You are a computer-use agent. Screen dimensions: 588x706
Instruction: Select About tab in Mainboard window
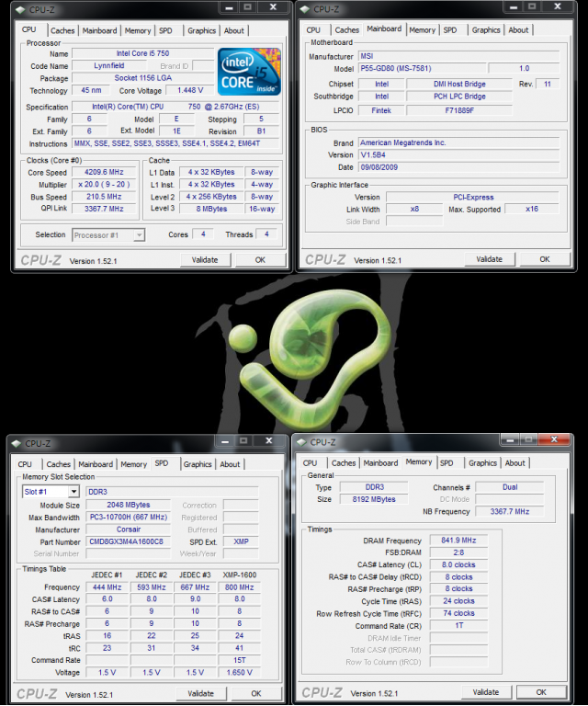[x=518, y=30]
